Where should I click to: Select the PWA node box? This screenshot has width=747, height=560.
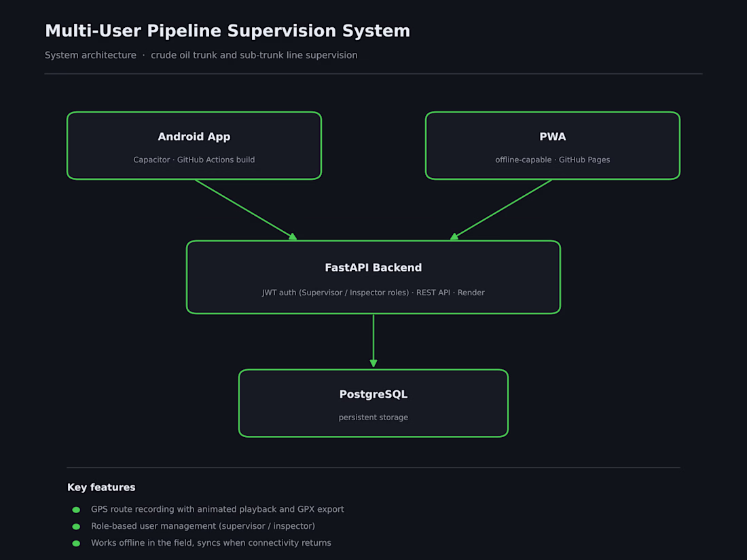tap(552, 146)
